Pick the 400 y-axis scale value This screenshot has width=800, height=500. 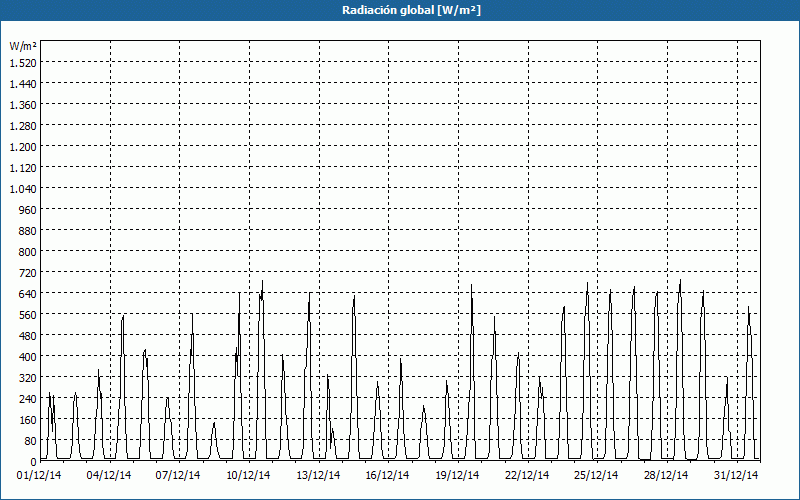click(x=26, y=356)
